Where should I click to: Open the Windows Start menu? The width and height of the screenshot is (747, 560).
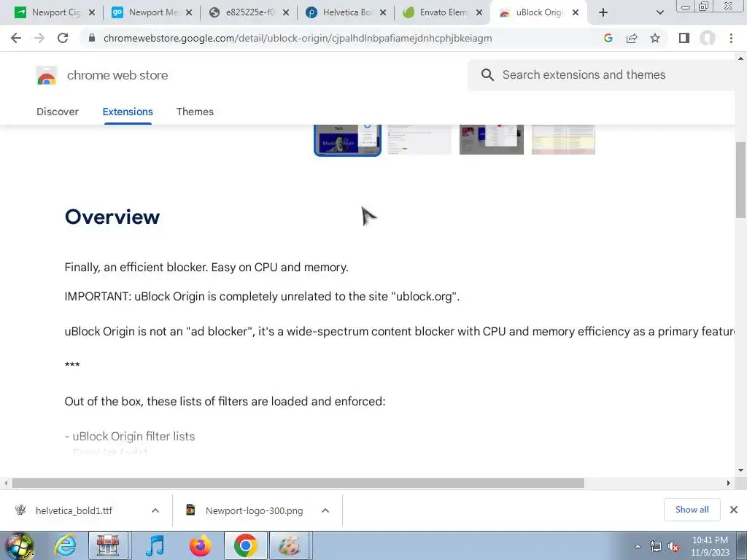tap(19, 545)
